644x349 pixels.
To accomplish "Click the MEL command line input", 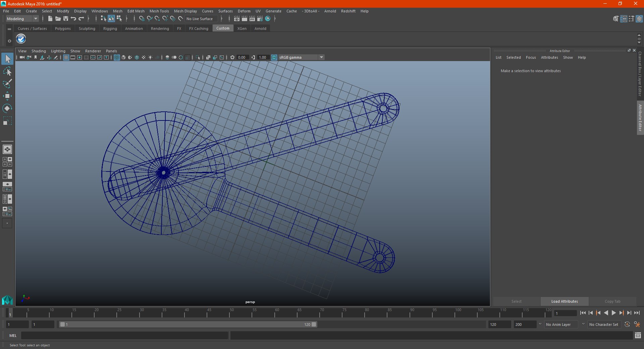I will pyautogui.click(x=124, y=335).
